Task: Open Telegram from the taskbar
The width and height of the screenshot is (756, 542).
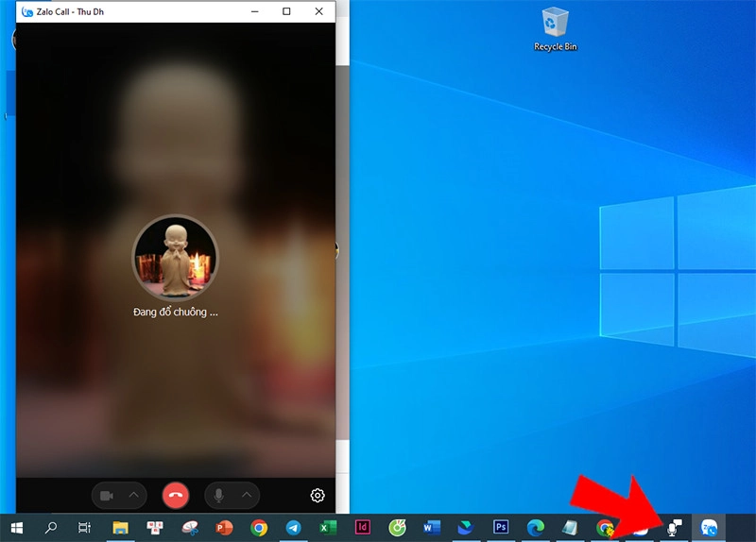Action: pyautogui.click(x=293, y=528)
